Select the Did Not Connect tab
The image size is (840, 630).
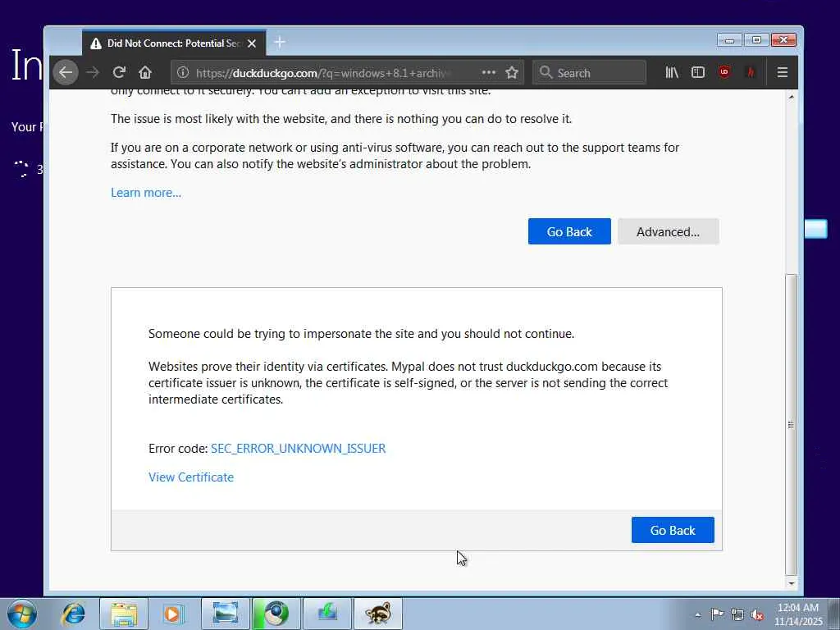174,43
